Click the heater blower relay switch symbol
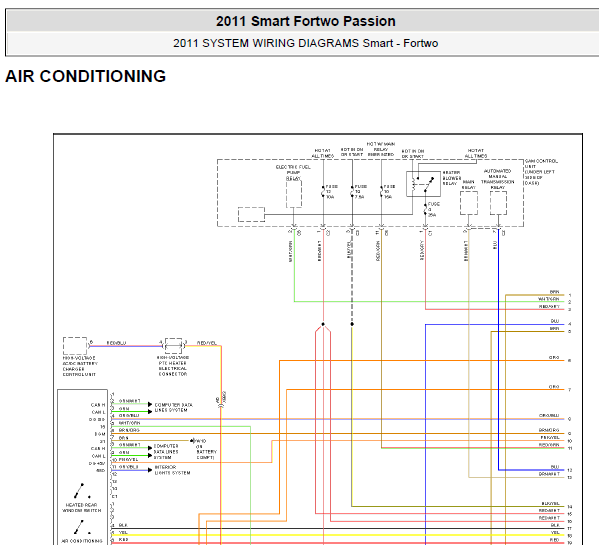This screenshot has height=545, width=599. 423,184
